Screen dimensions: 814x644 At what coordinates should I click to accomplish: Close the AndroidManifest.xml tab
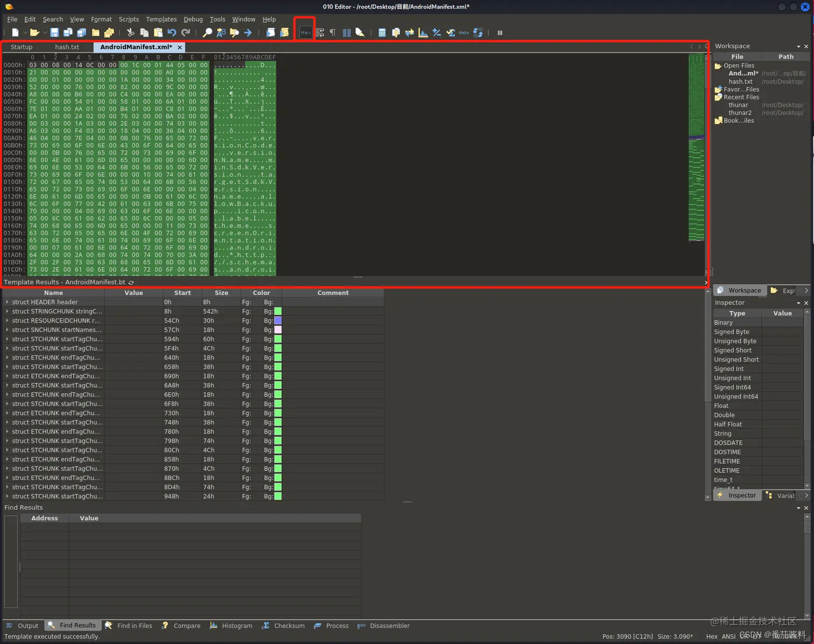point(180,47)
